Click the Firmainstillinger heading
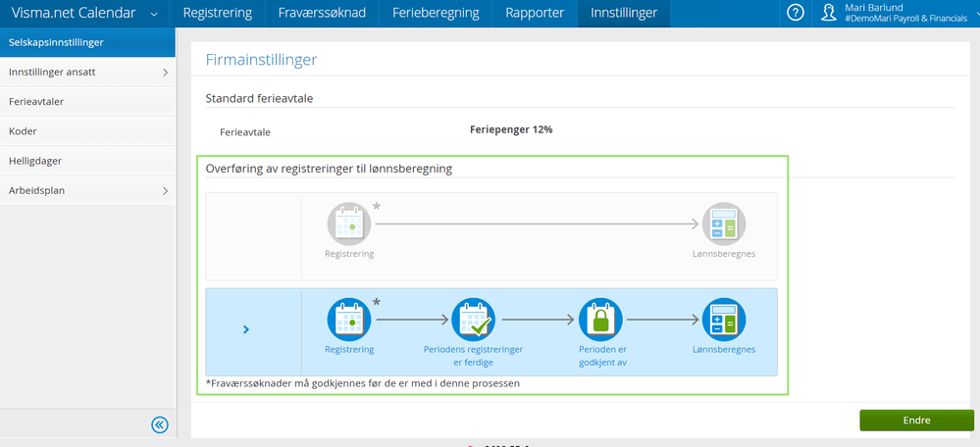The image size is (980, 447). (261, 60)
